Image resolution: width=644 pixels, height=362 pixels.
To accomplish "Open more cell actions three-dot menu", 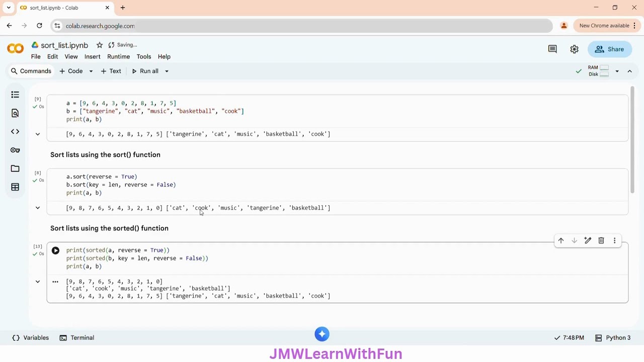I will 614,241.
